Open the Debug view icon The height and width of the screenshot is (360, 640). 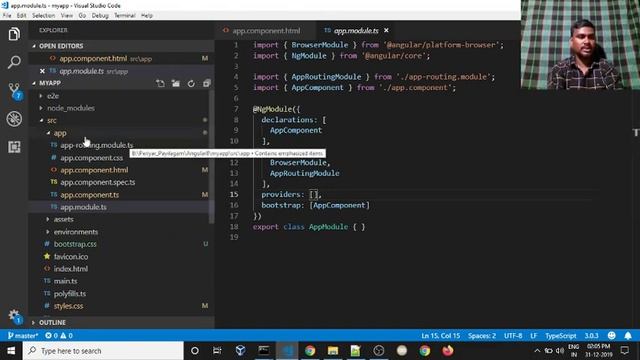[14, 119]
